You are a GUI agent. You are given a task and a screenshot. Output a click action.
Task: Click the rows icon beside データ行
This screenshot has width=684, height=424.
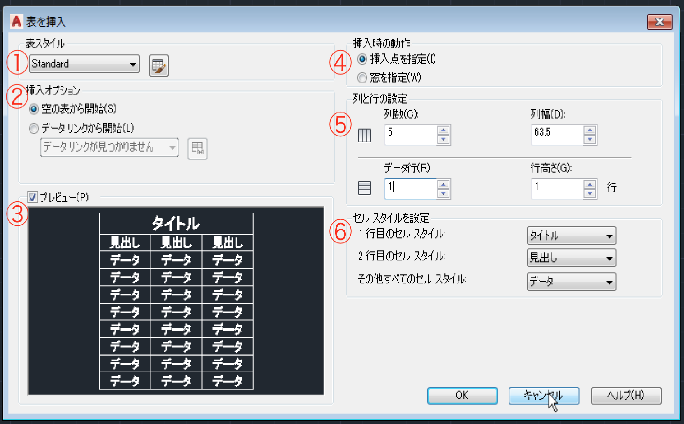pyautogui.click(x=364, y=188)
